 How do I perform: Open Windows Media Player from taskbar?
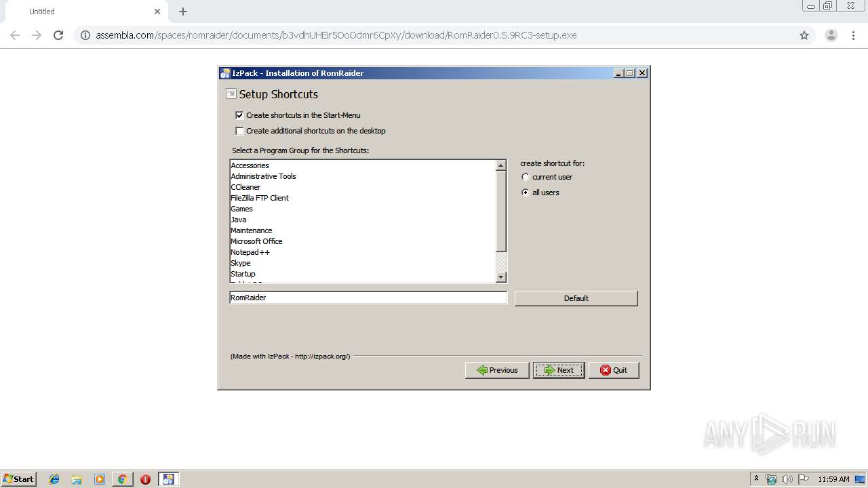100,479
